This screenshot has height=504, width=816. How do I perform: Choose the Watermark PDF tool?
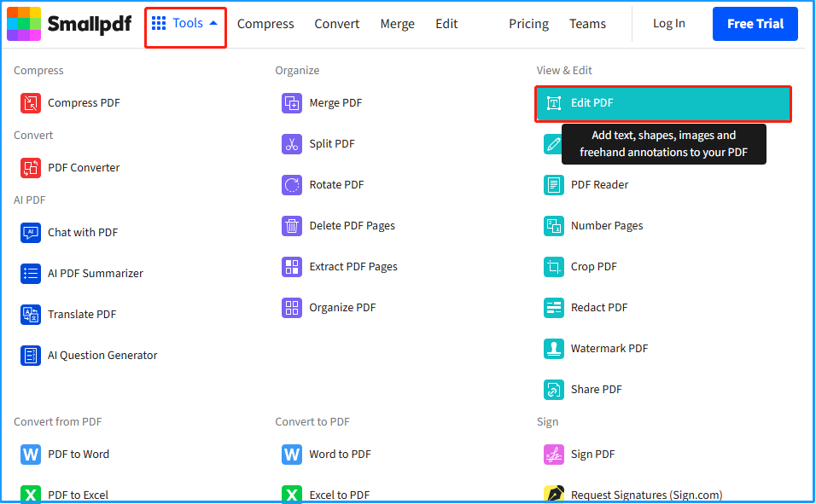coord(609,349)
